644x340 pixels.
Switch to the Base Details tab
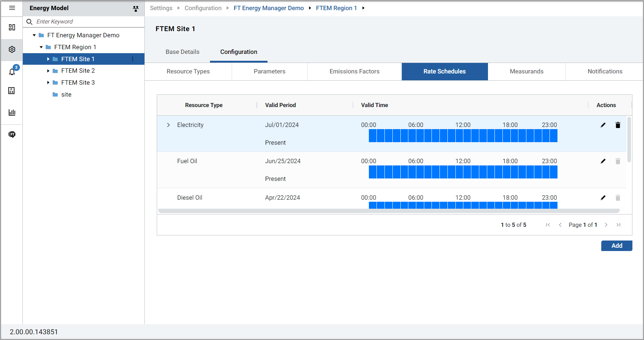tap(182, 52)
